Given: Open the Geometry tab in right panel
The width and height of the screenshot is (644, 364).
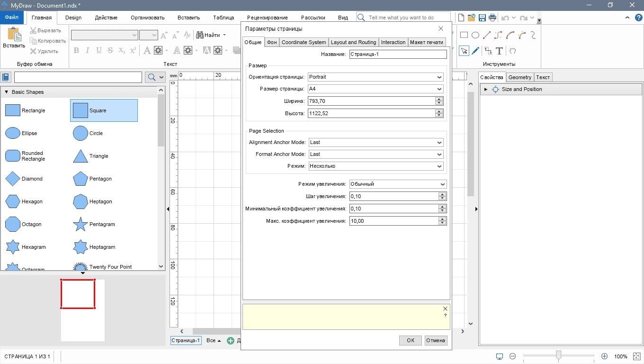Looking at the screenshot, I should point(520,77).
